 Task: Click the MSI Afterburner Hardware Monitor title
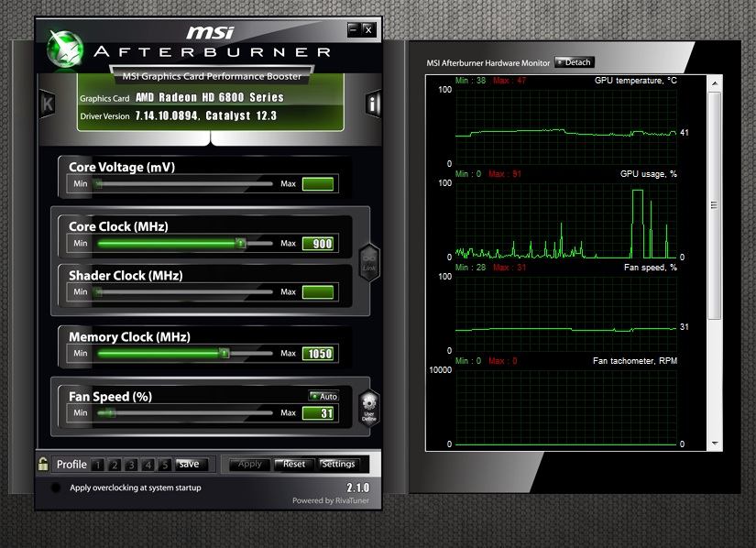tap(488, 62)
